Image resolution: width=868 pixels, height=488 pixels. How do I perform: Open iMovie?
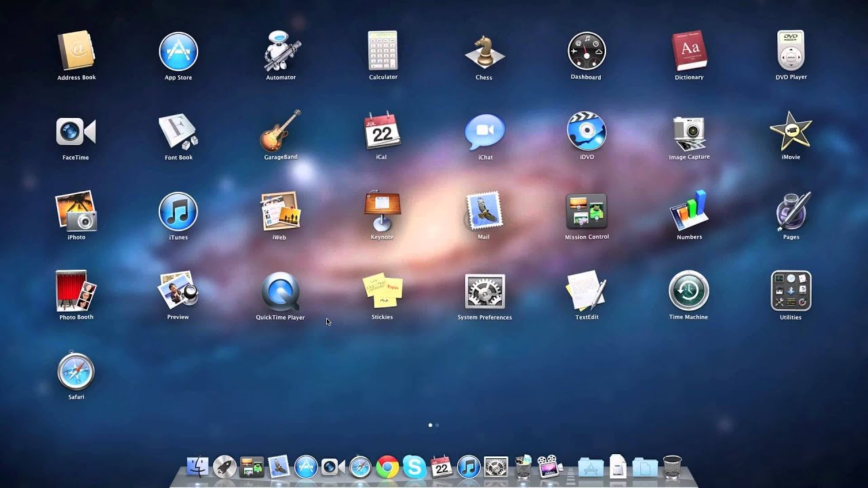(x=791, y=131)
